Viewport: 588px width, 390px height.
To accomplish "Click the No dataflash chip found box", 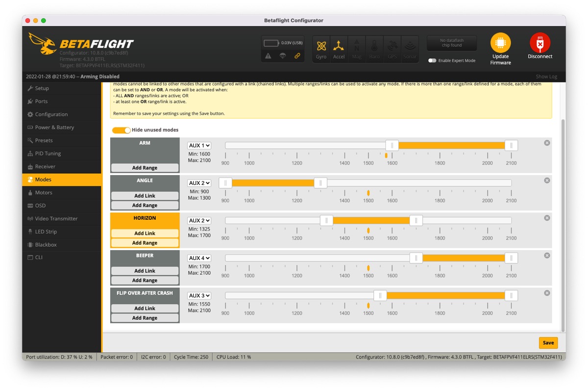I will (x=452, y=43).
